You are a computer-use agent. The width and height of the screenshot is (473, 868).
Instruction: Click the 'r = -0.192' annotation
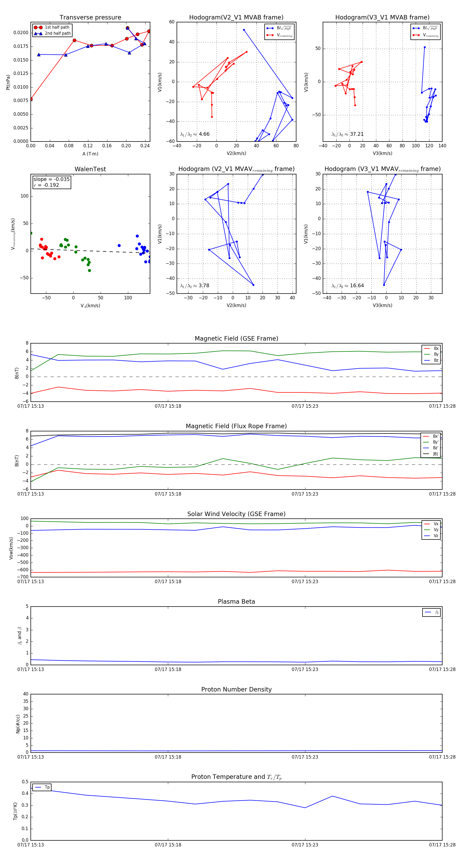(x=46, y=185)
